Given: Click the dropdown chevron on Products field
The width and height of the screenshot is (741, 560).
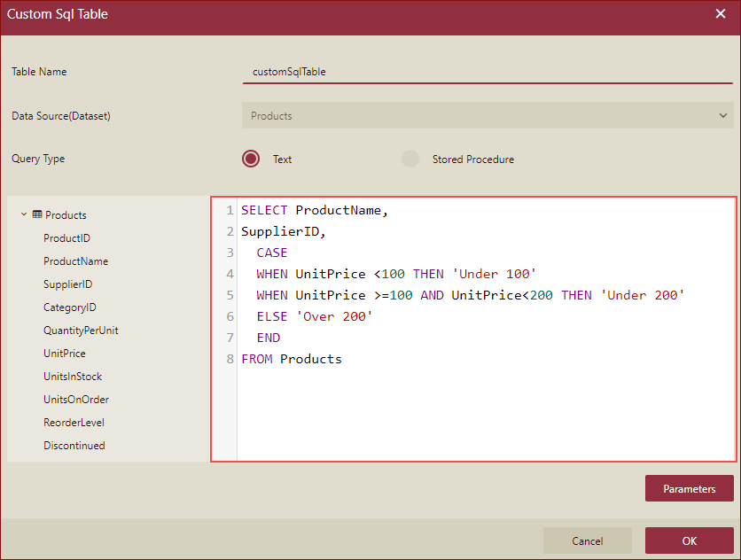Looking at the screenshot, I should 722,115.
